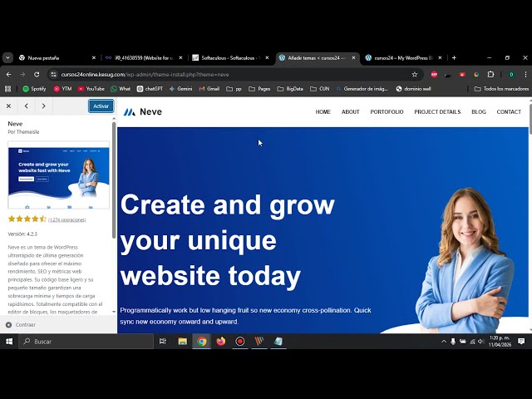Image resolution: width=532 pixels, height=399 pixels.
Task: Open Firefox from taskbar
Action: tap(221, 342)
